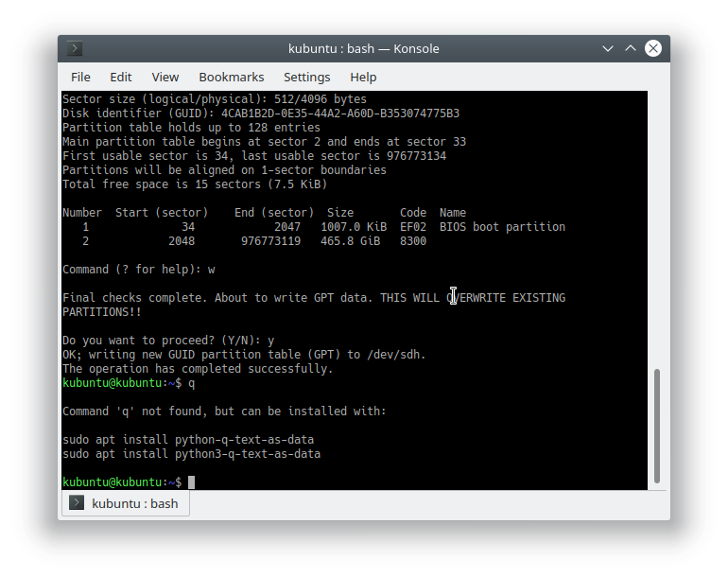Open the Konsole window menu icon in title bar
This screenshot has height=578, width=728.
coord(75,48)
